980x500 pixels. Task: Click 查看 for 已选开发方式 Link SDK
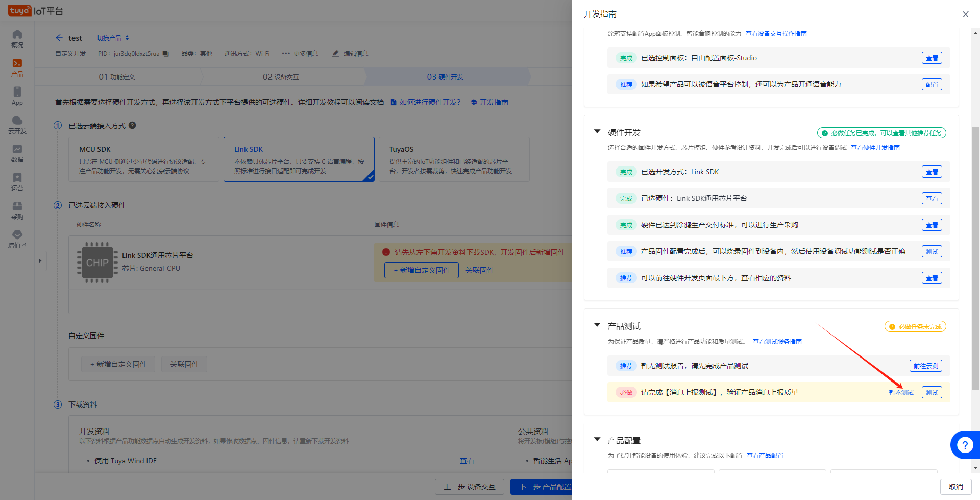pyautogui.click(x=932, y=172)
